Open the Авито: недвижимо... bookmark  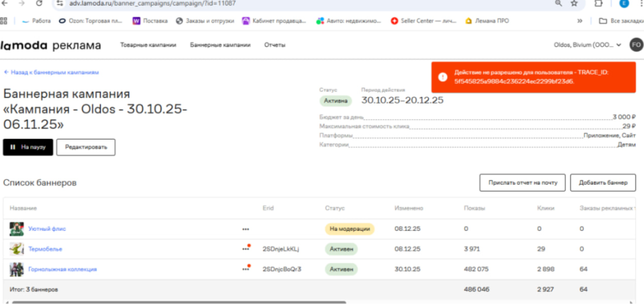point(348,21)
